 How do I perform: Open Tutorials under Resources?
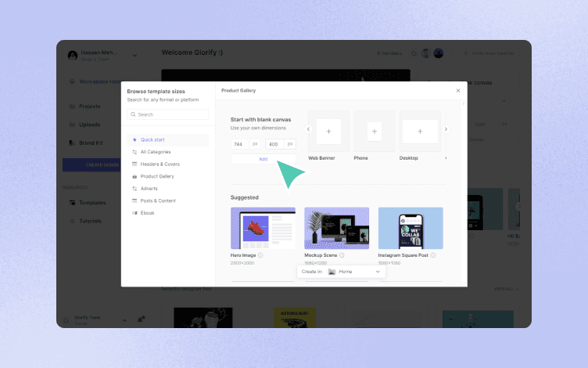(91, 221)
